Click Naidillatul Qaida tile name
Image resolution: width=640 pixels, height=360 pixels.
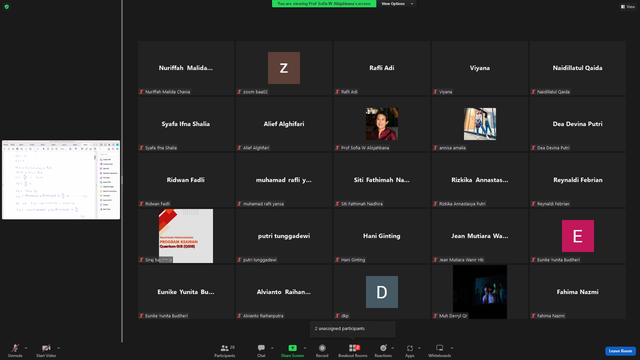point(578,68)
